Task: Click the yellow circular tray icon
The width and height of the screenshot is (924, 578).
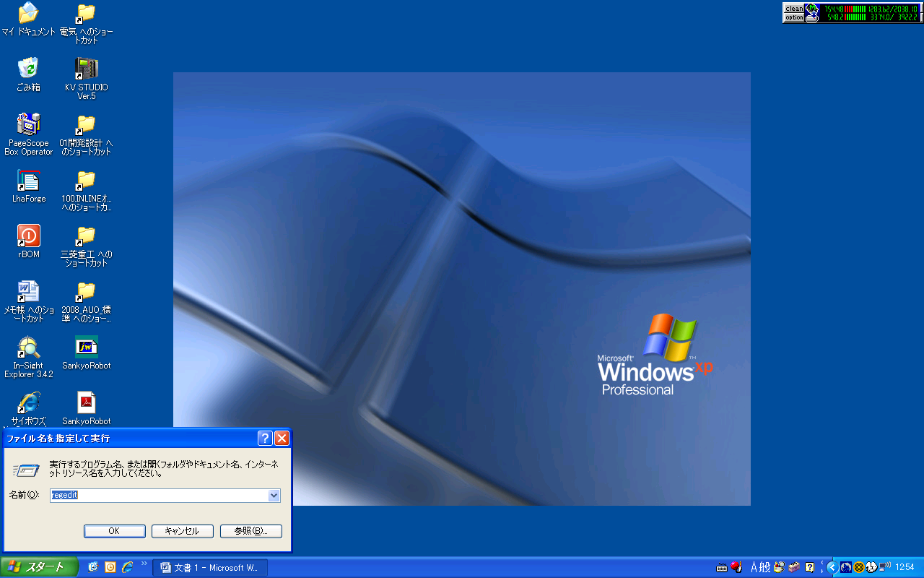Action: [859, 567]
